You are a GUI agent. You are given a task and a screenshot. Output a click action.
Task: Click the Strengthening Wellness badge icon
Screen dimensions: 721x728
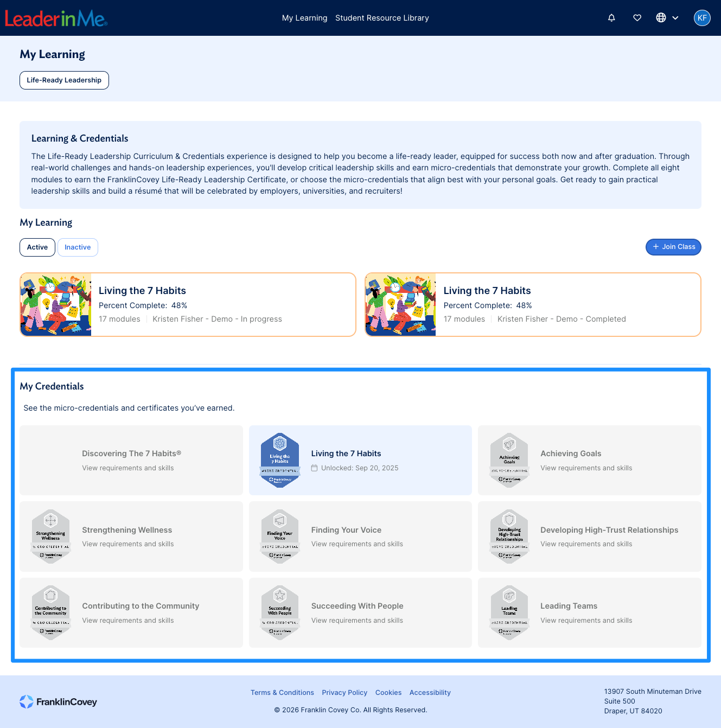50,537
